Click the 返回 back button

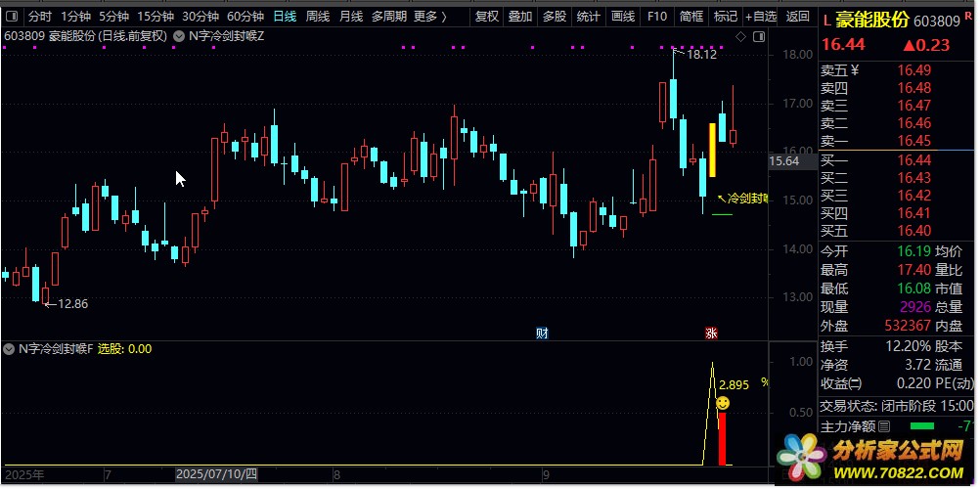point(797,17)
